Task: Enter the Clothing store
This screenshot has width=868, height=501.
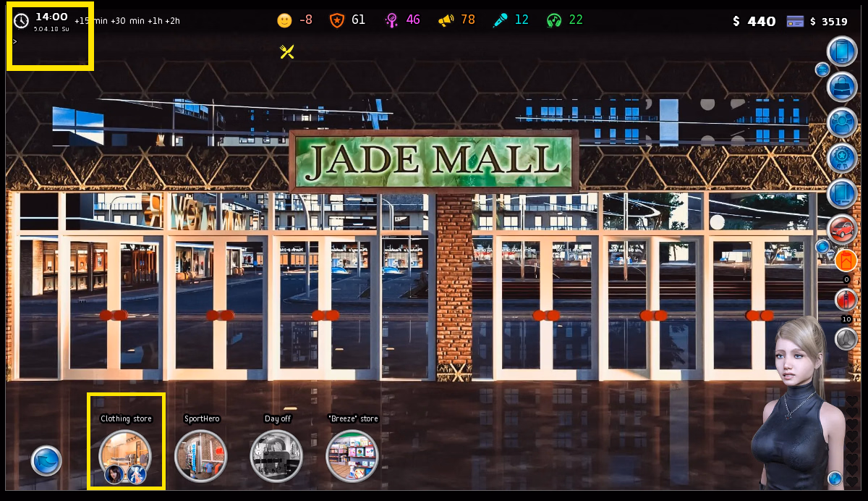Action: click(x=125, y=455)
